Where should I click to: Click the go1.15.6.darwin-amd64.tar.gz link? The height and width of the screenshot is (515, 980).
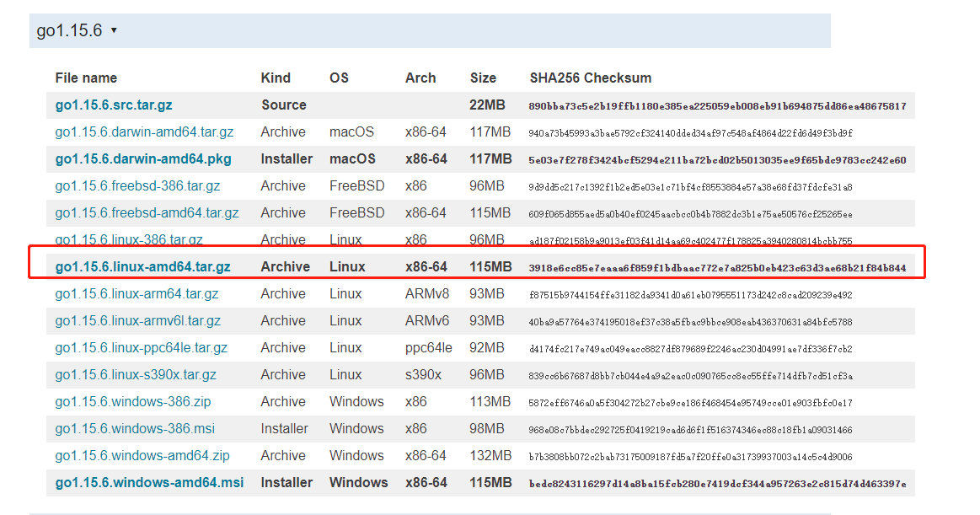pyautogui.click(x=145, y=131)
